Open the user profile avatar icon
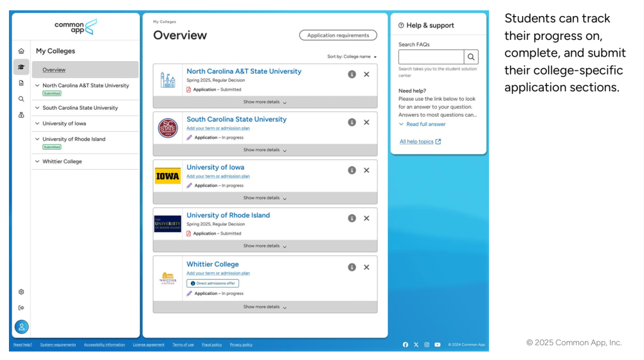The width and height of the screenshot is (644, 360). point(21,327)
